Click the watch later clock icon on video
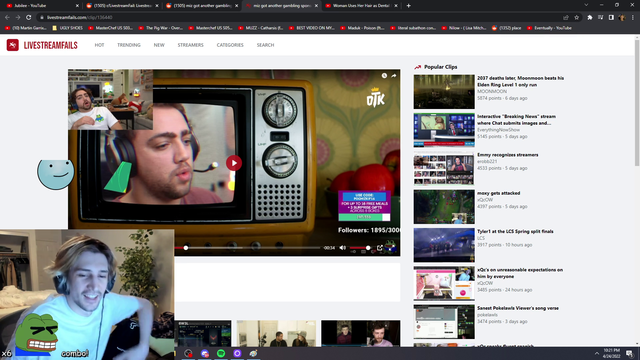This screenshot has width=640, height=360. (384, 76)
